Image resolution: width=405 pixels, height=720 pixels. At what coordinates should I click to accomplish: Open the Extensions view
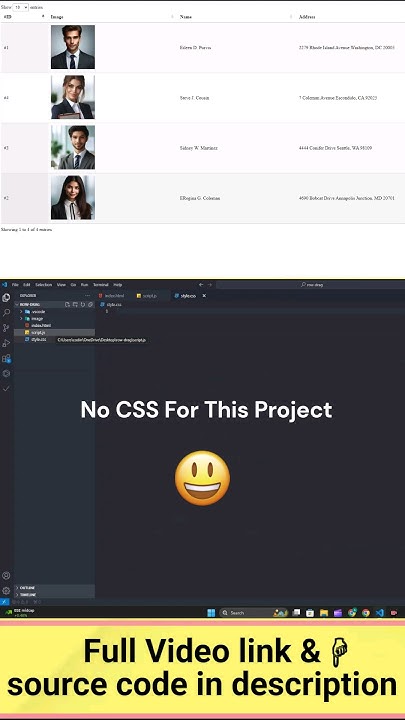click(x=6, y=358)
